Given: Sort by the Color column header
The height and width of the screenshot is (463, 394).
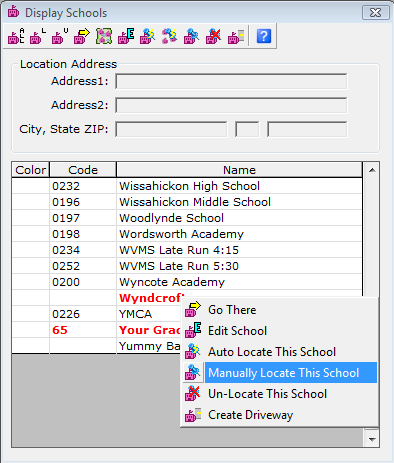Looking at the screenshot, I should coord(31,170).
